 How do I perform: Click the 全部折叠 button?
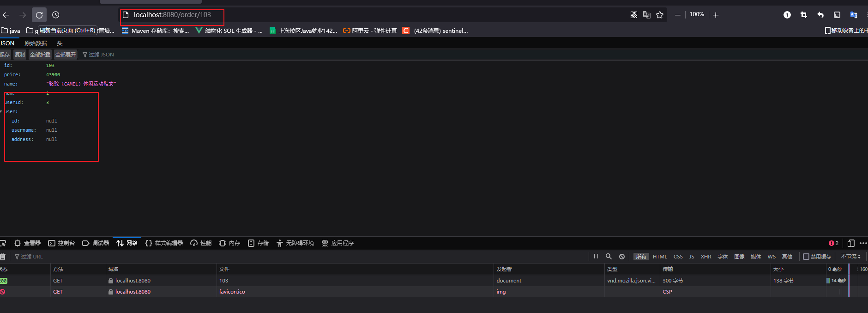(40, 55)
